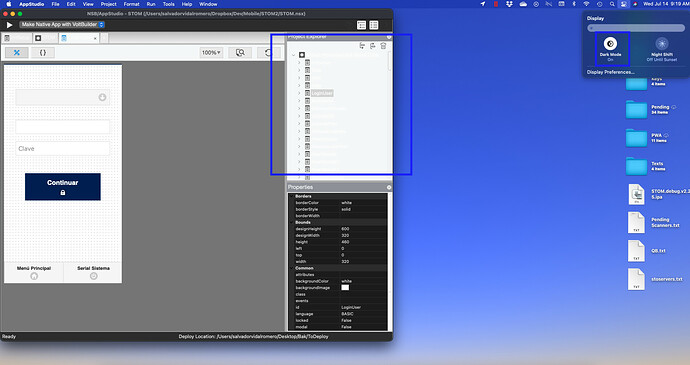
Task: Click the borderWidth property row
Action: (x=338, y=216)
